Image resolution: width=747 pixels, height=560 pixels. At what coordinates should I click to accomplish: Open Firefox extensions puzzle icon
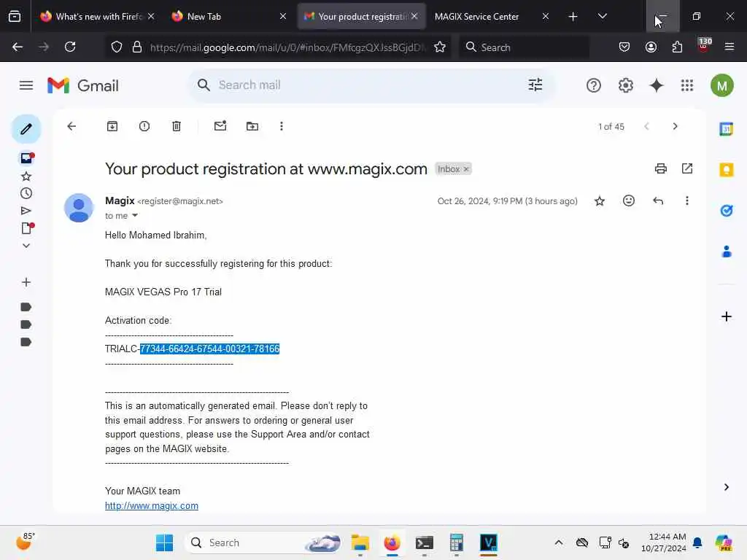pos(677,47)
